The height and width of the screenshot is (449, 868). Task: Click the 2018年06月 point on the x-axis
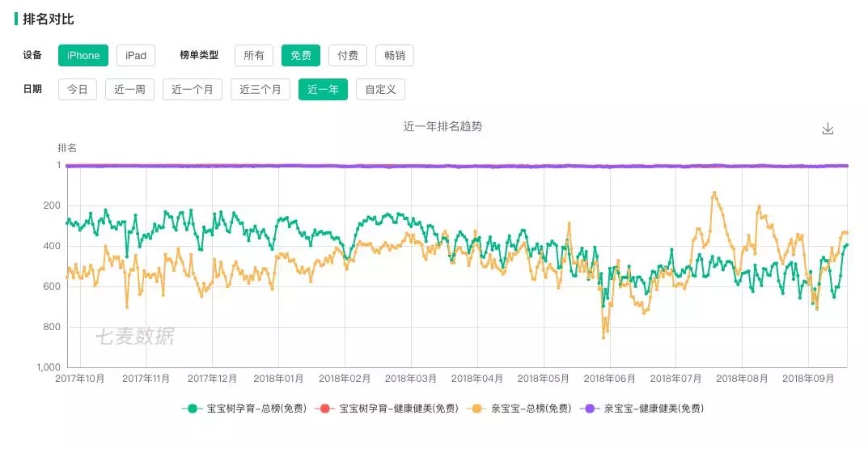point(609,378)
